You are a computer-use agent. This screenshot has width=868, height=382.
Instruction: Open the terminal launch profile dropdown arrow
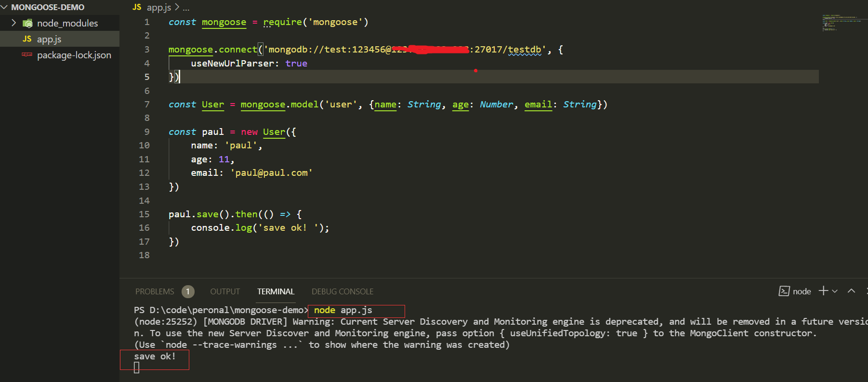pos(835,291)
